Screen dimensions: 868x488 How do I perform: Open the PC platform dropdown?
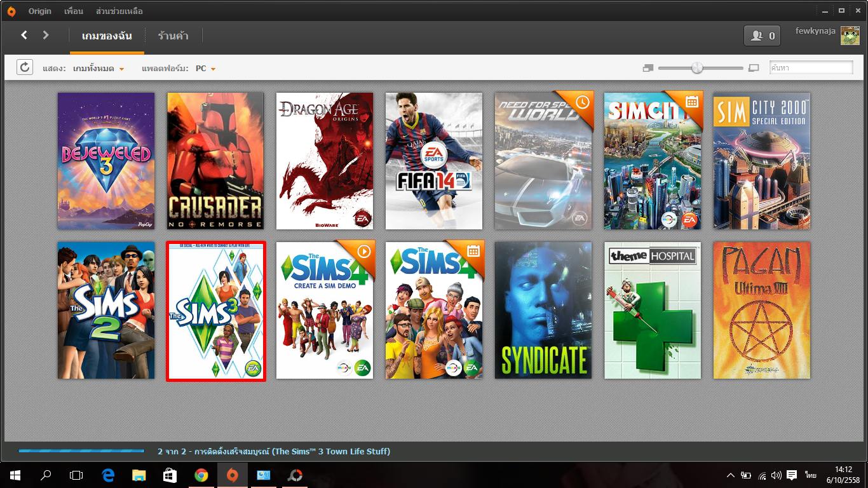(205, 68)
